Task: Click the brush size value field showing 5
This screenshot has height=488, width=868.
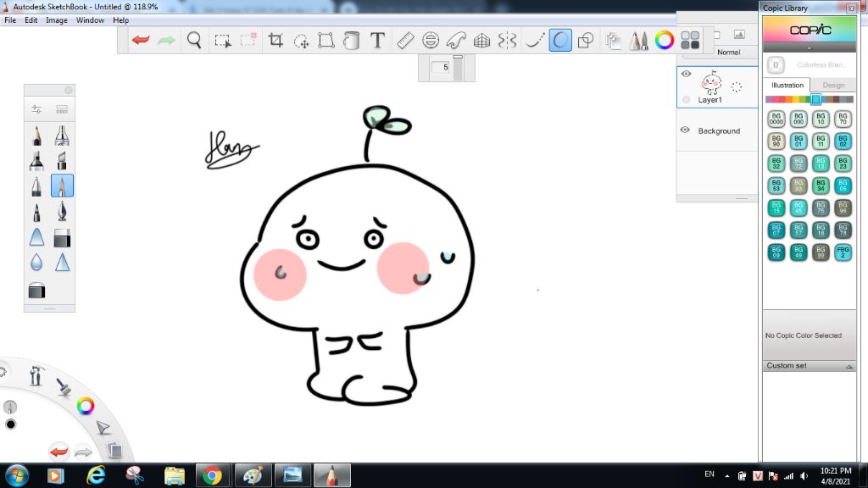Action: click(x=442, y=67)
